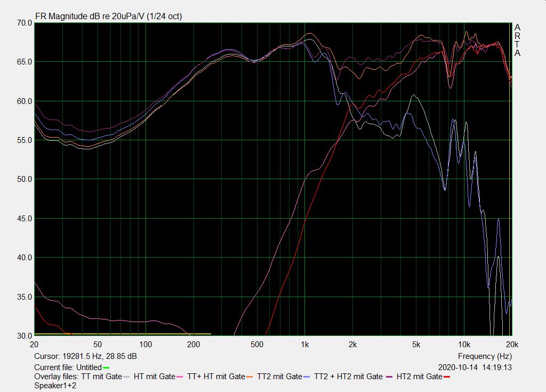Click the '65.0' y-axis label

click(x=25, y=62)
